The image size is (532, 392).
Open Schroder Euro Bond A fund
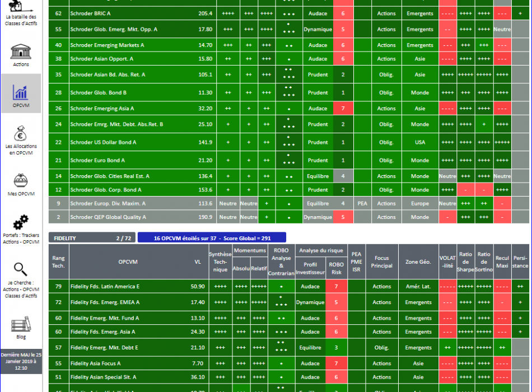point(97,160)
